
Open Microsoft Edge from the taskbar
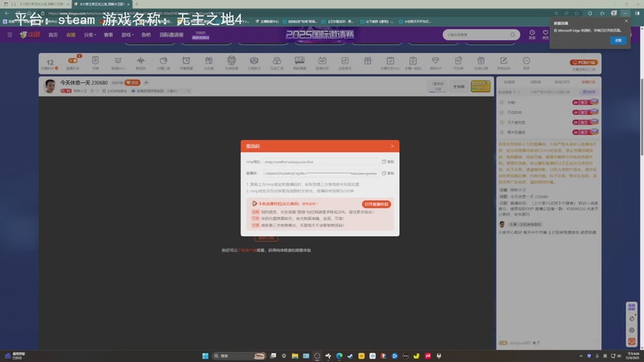click(339, 356)
